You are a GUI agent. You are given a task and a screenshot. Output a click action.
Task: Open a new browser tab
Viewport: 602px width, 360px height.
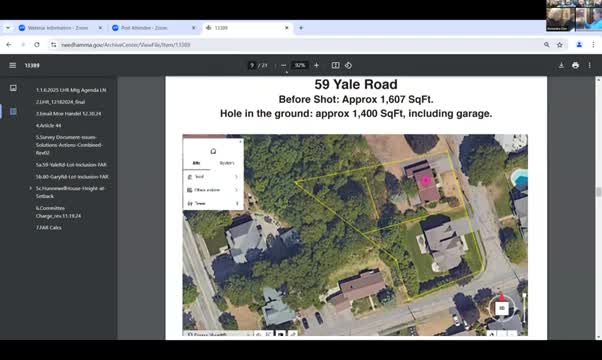[x=301, y=28]
